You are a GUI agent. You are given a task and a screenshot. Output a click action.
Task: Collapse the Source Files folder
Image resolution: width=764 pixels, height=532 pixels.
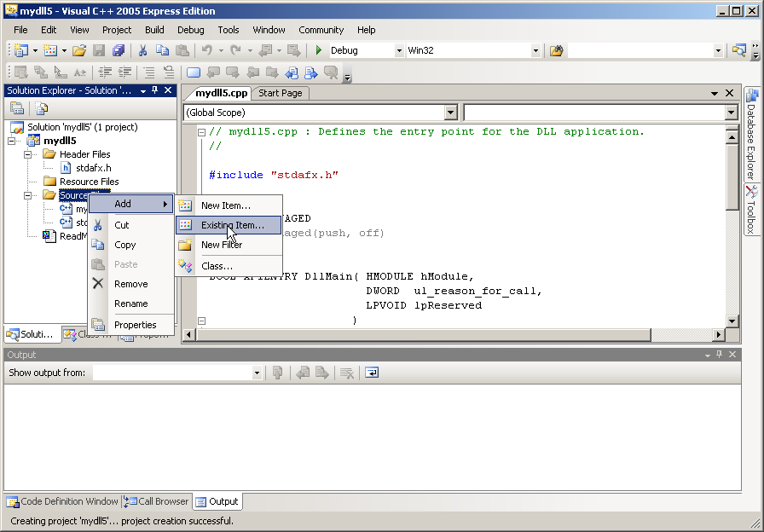tap(28, 195)
